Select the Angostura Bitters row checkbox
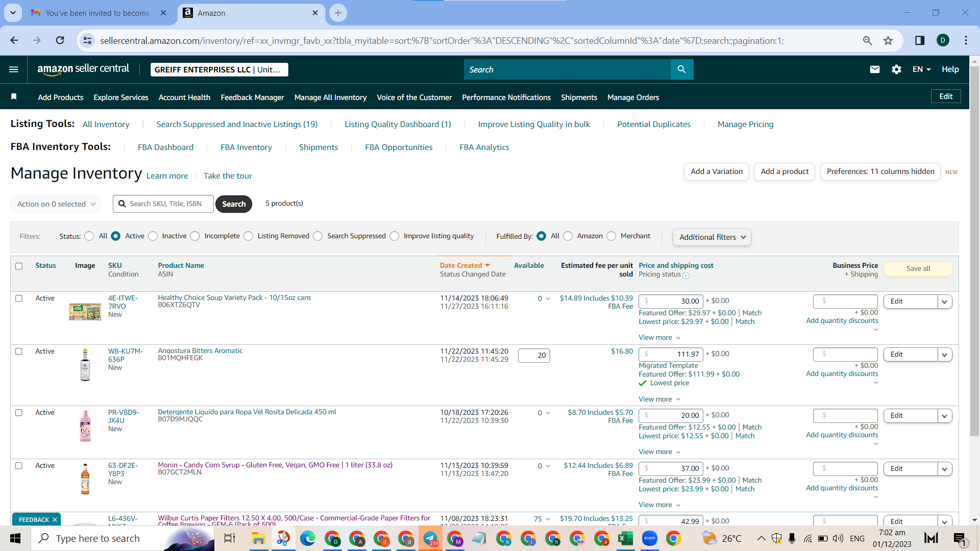The width and height of the screenshot is (980, 551). coord(19,352)
